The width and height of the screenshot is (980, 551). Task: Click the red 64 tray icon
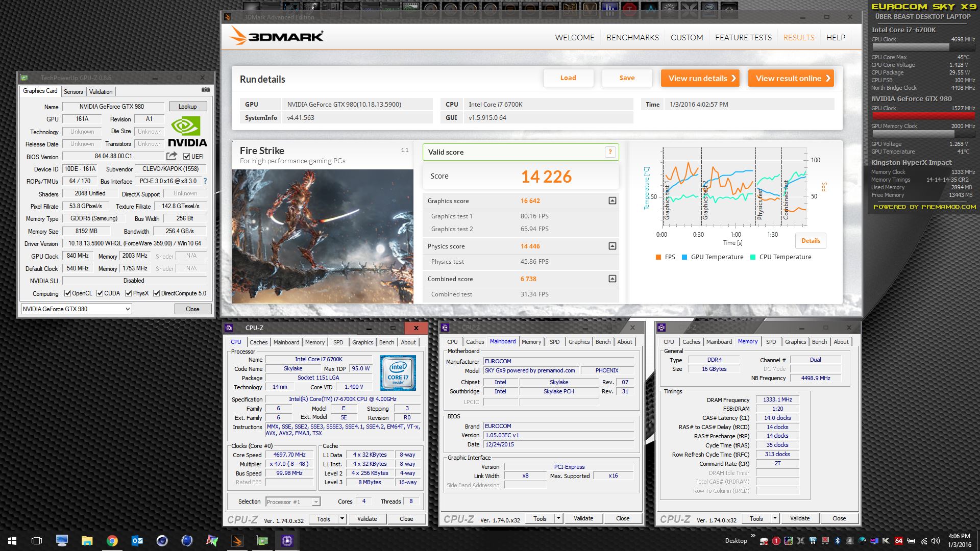coord(898,541)
